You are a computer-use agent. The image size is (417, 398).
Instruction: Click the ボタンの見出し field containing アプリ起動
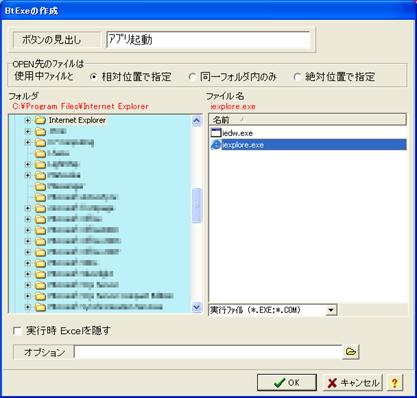(x=208, y=40)
